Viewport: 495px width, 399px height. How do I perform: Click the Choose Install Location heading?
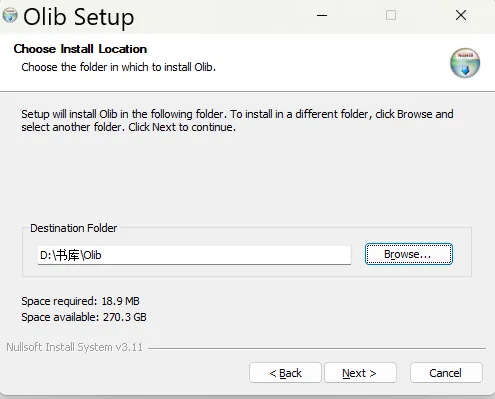coord(80,49)
